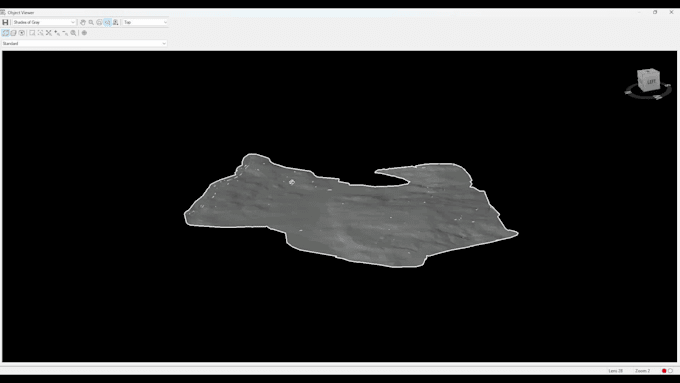Viewport: 680px width, 383px height.
Task: Toggle the highlighted first icon in the second row
Action: [5, 33]
